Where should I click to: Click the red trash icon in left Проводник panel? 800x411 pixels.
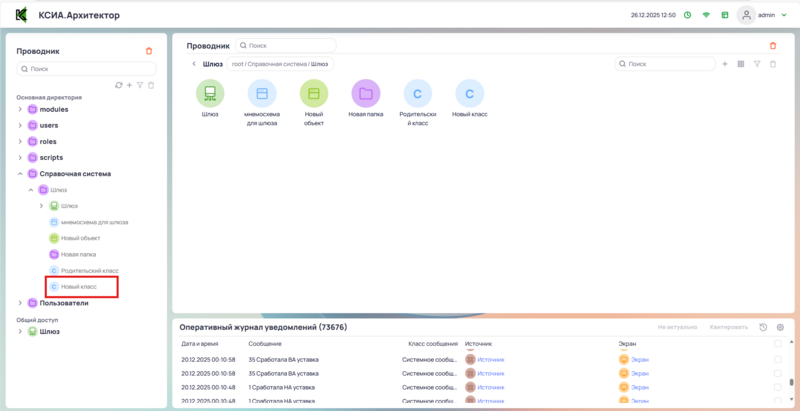point(149,51)
